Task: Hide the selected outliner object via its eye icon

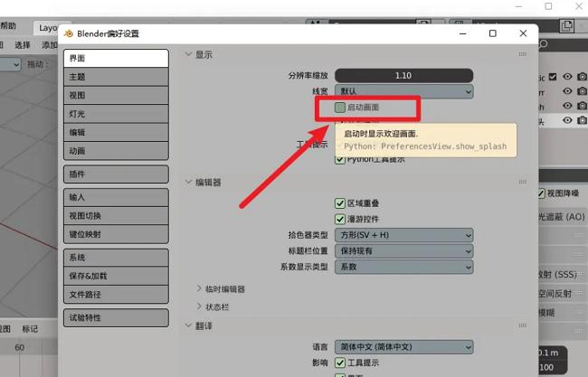Action: click(x=568, y=120)
